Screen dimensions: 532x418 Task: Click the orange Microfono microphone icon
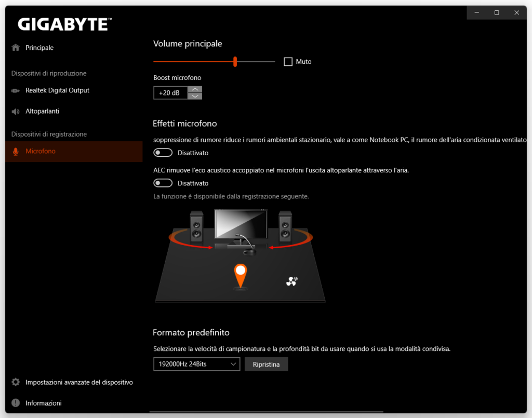coord(16,152)
